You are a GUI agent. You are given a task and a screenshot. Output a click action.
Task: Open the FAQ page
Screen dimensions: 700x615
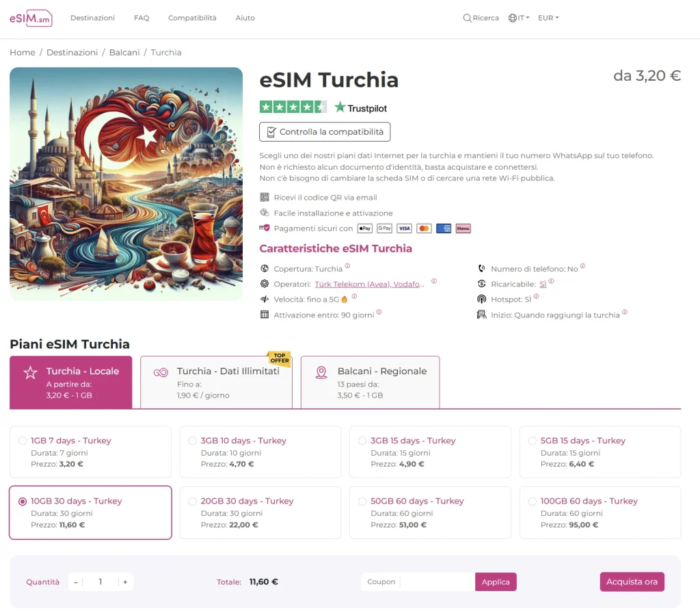(x=142, y=18)
